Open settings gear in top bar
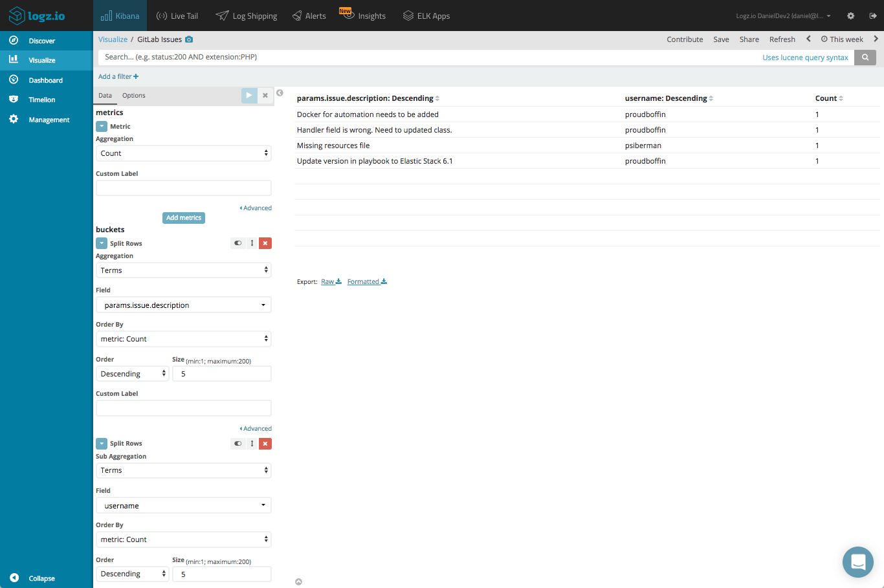Screen dimensions: 884x588 (851, 16)
